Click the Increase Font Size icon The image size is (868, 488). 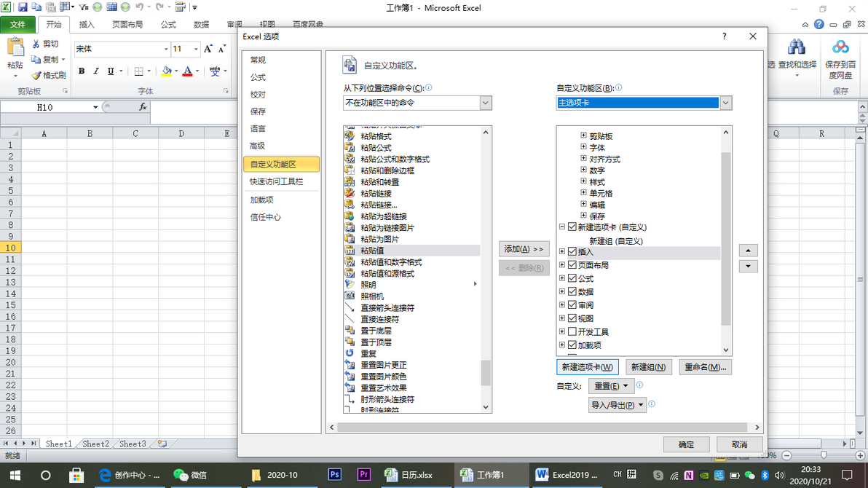208,49
